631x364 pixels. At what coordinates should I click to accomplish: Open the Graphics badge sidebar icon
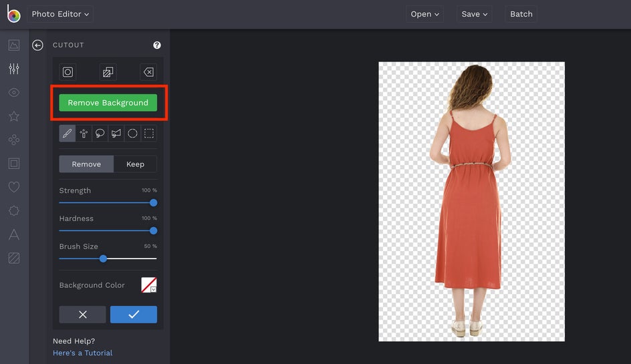(x=13, y=211)
